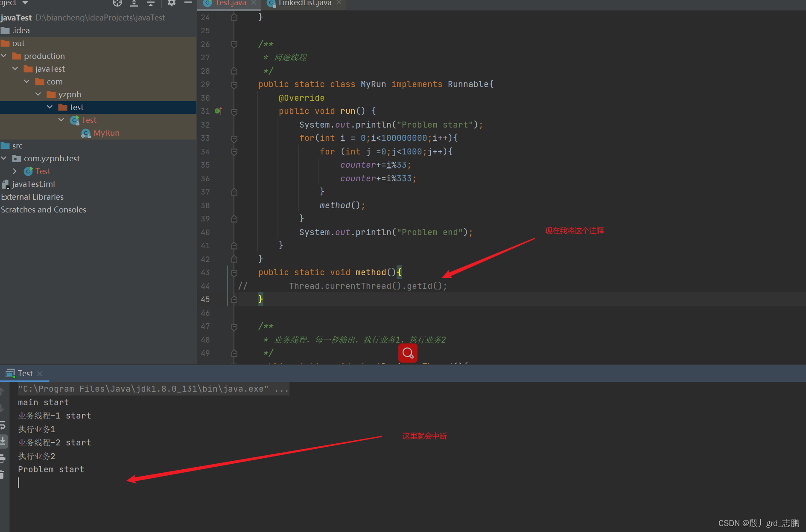Collapse the com.yzpnb.test package
The width and height of the screenshot is (806, 532).
[4, 158]
